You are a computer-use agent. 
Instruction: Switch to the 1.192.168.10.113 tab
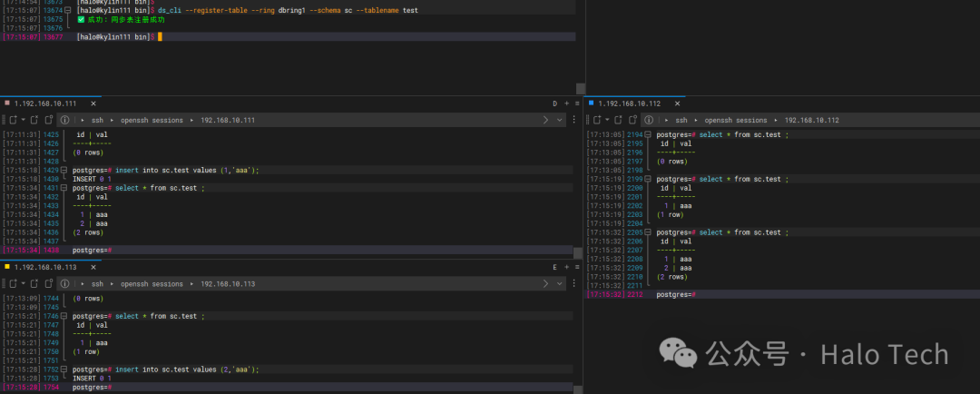(x=45, y=268)
